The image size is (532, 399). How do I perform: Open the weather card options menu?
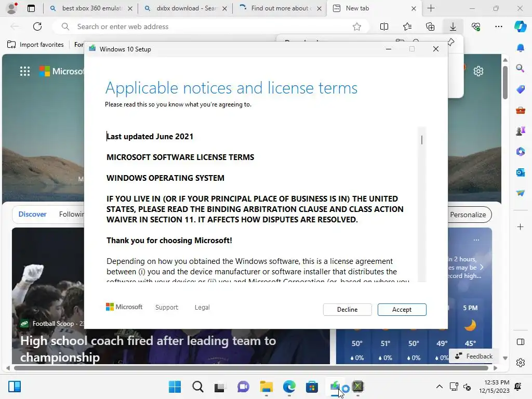(x=476, y=240)
